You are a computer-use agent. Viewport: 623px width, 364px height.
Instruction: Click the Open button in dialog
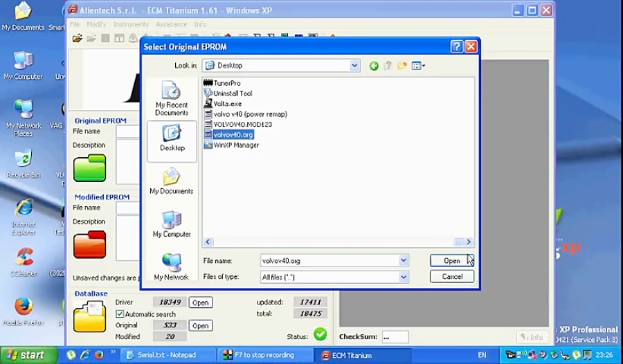452,261
